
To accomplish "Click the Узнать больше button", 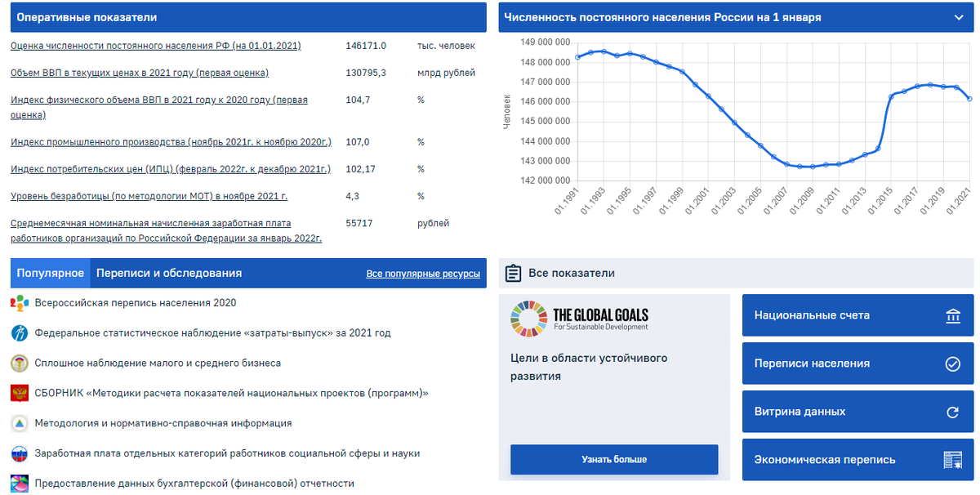I will (614, 459).
